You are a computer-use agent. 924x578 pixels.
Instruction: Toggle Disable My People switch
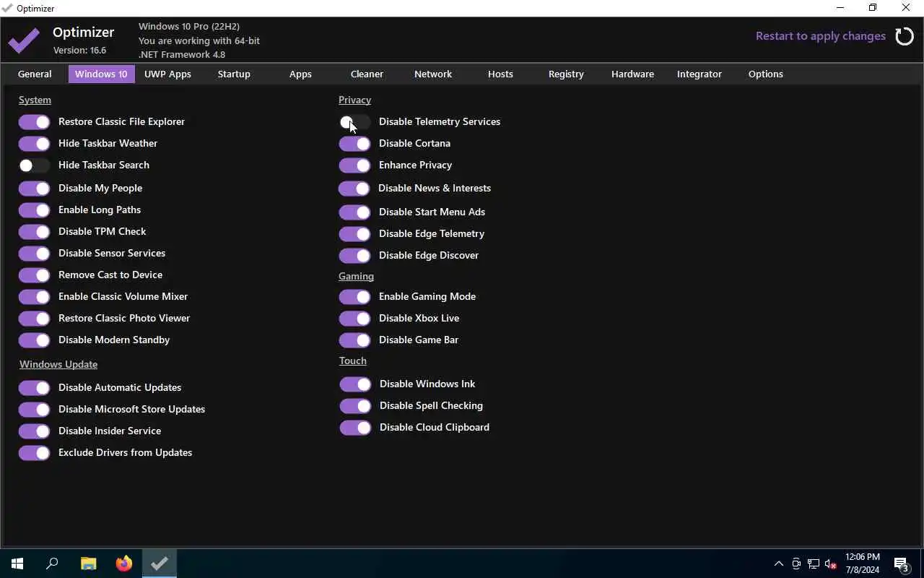pos(34,189)
